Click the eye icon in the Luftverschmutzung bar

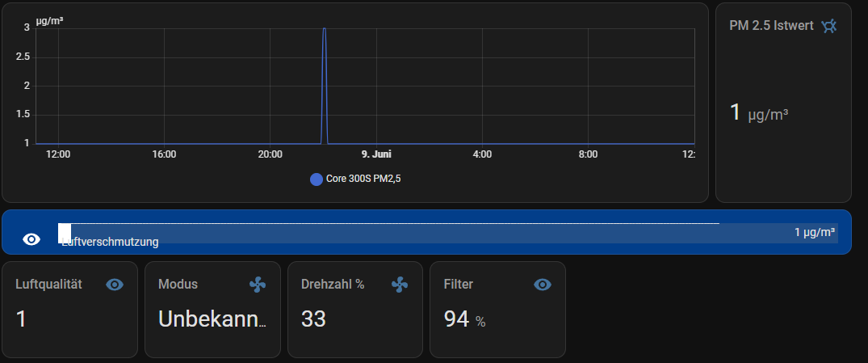31,239
